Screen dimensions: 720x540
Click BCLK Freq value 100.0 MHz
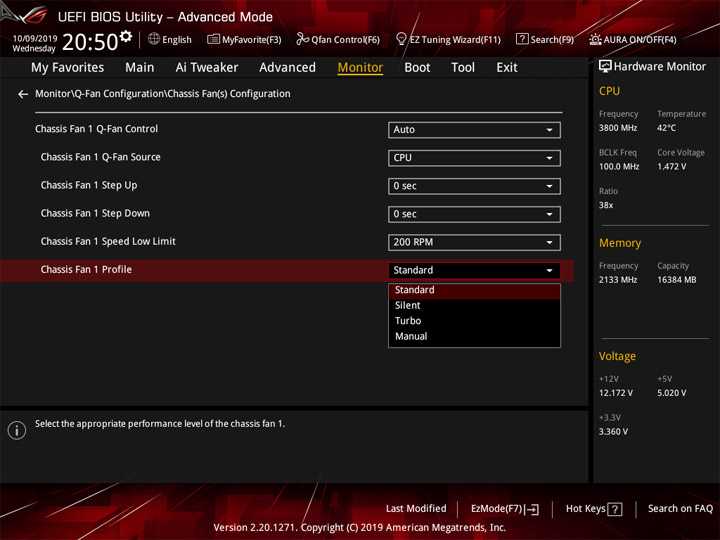619,167
